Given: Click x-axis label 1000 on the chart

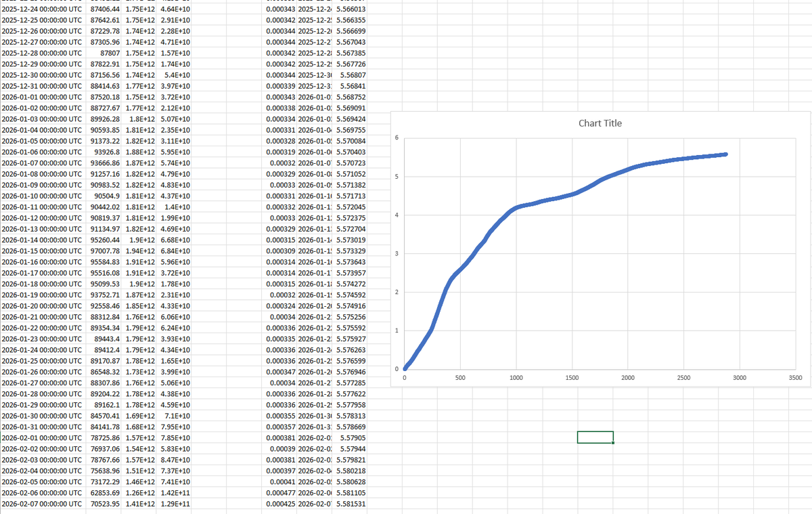Looking at the screenshot, I should (x=516, y=377).
